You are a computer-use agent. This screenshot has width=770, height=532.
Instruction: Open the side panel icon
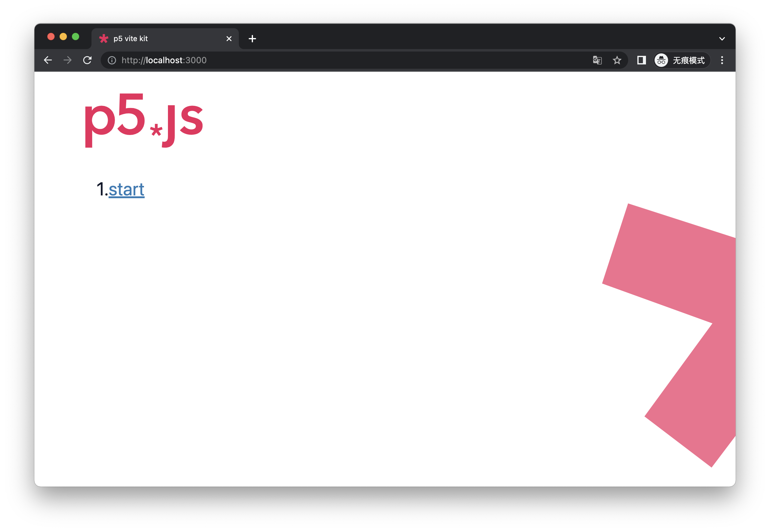[x=641, y=60]
